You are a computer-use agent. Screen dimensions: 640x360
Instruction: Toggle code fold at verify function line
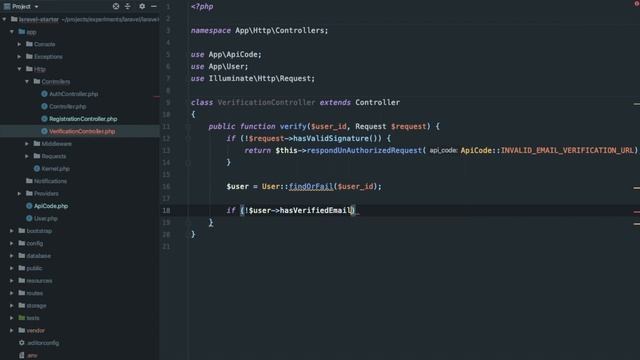coord(188,127)
